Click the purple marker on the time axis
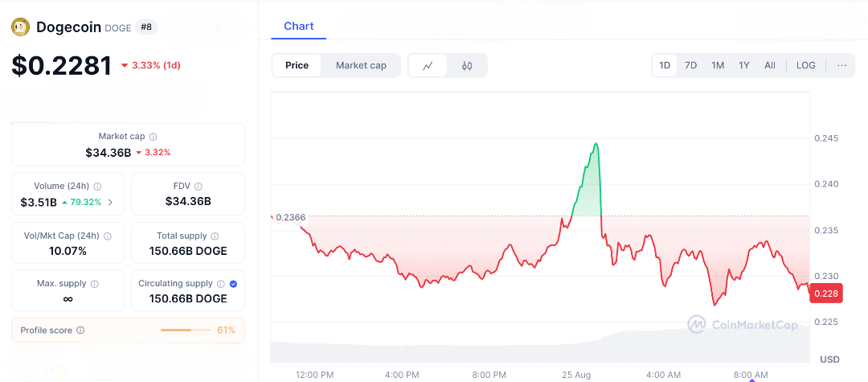The image size is (868, 382). (x=751, y=380)
